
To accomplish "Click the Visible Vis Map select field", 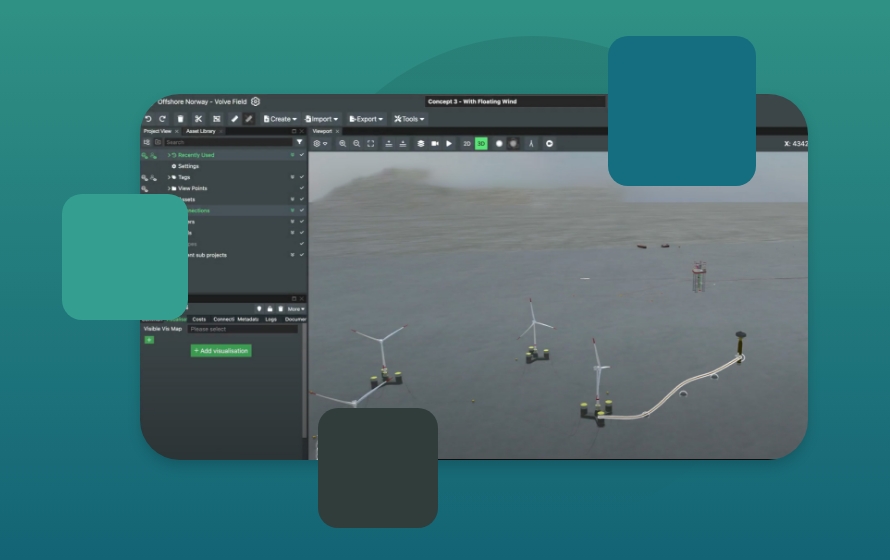I will coord(242,329).
